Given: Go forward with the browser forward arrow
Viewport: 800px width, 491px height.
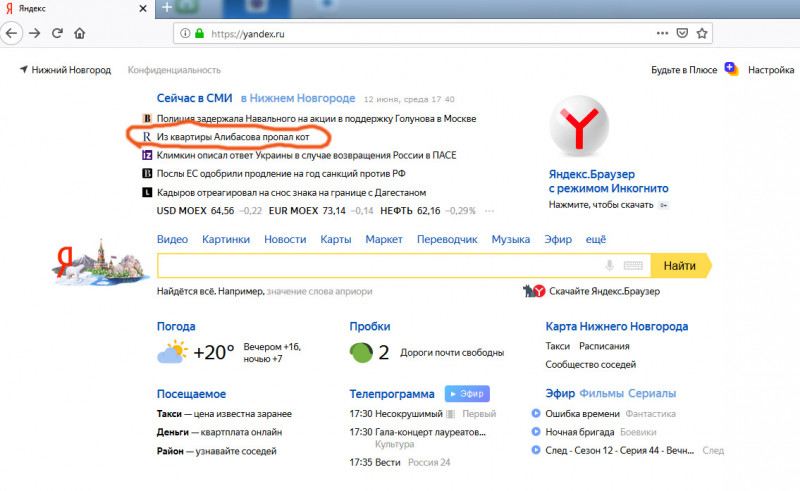Looking at the screenshot, I should [34, 34].
